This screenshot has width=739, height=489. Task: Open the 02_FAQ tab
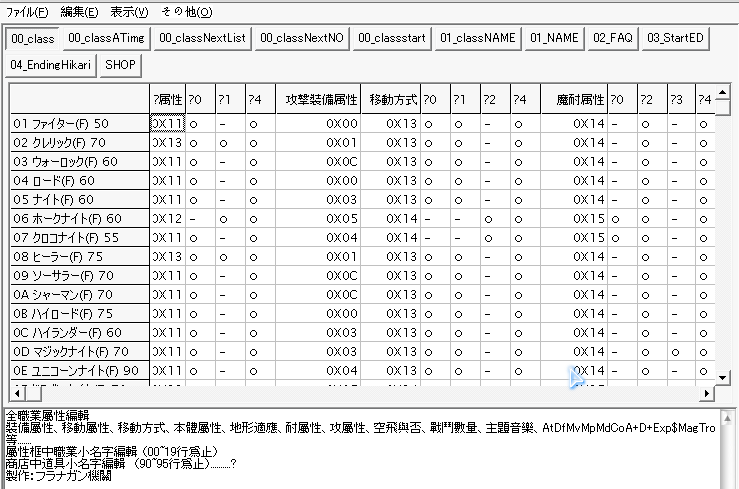pos(612,38)
